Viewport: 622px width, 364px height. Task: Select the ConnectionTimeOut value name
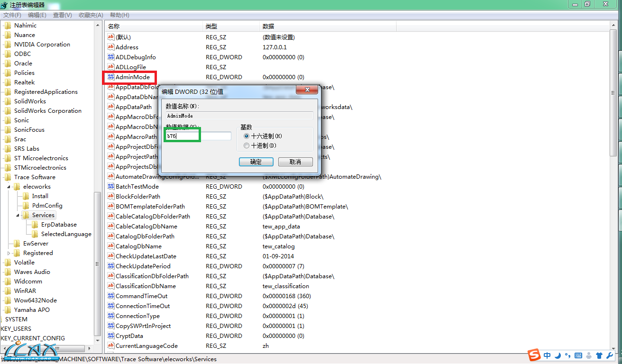pos(143,306)
